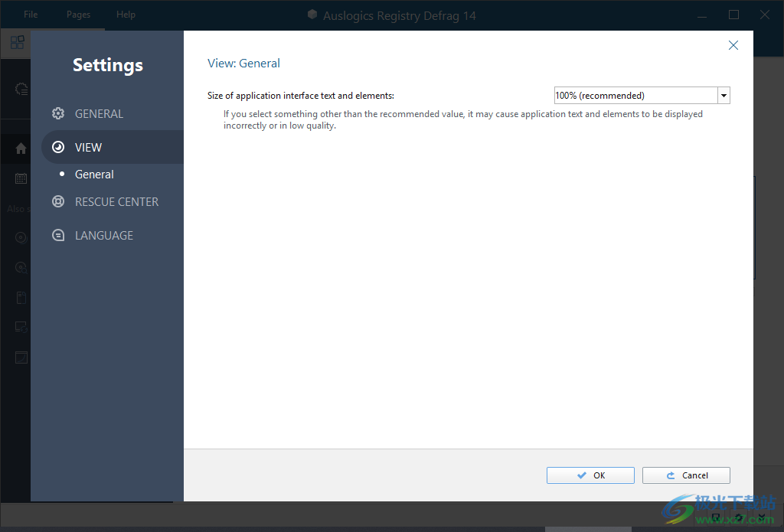Select the VIEW settings section
This screenshot has width=784, height=532.
[112, 147]
